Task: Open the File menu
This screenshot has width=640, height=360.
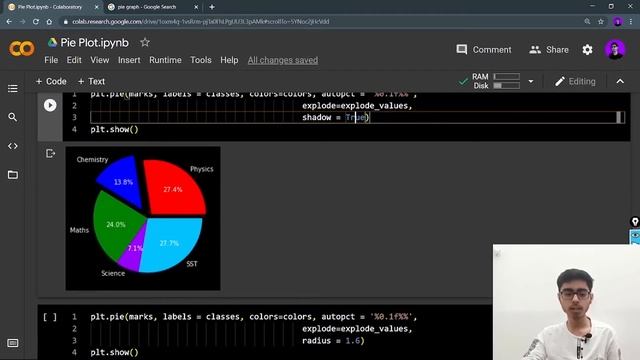Action: 51,60
